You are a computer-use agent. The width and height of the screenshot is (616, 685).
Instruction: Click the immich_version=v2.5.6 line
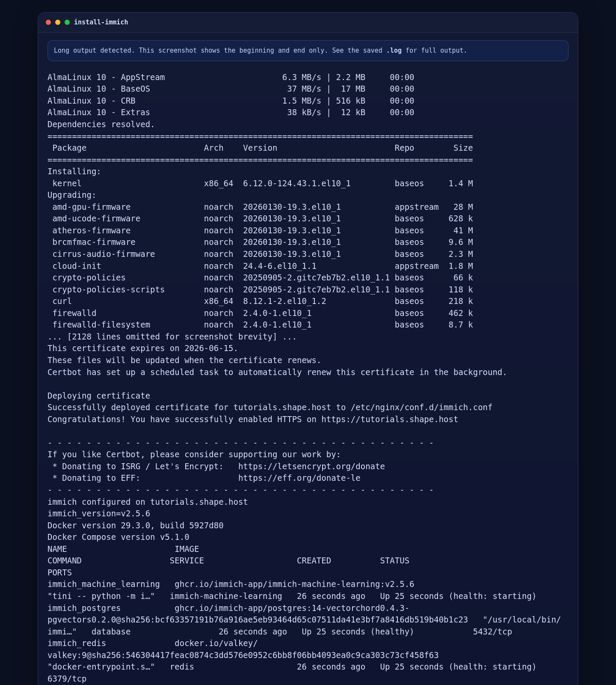(99, 514)
